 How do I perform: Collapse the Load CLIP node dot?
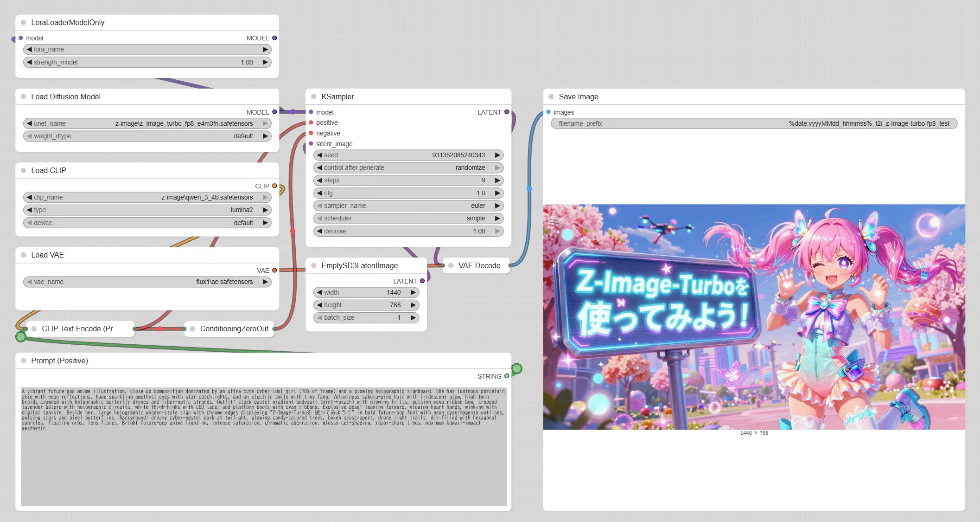click(x=23, y=170)
